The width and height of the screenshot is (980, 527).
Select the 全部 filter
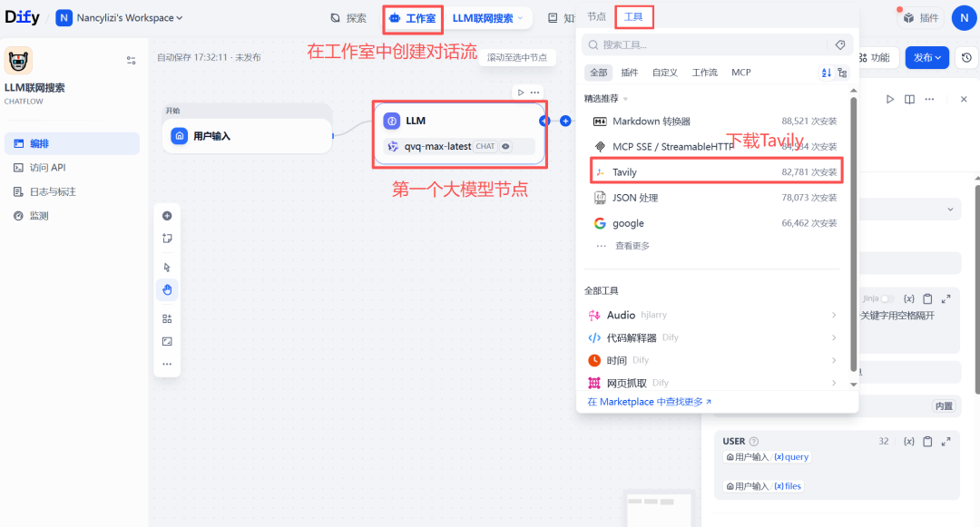pyautogui.click(x=598, y=73)
